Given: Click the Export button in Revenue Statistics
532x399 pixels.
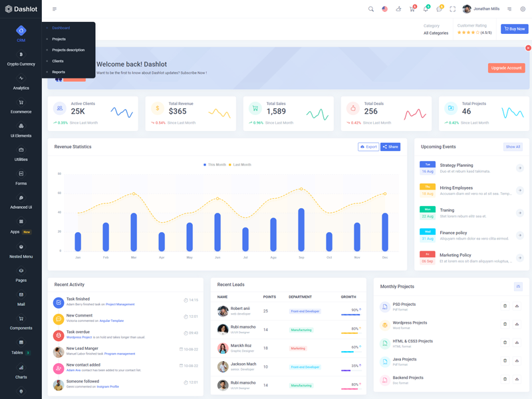Looking at the screenshot, I should 368,147.
